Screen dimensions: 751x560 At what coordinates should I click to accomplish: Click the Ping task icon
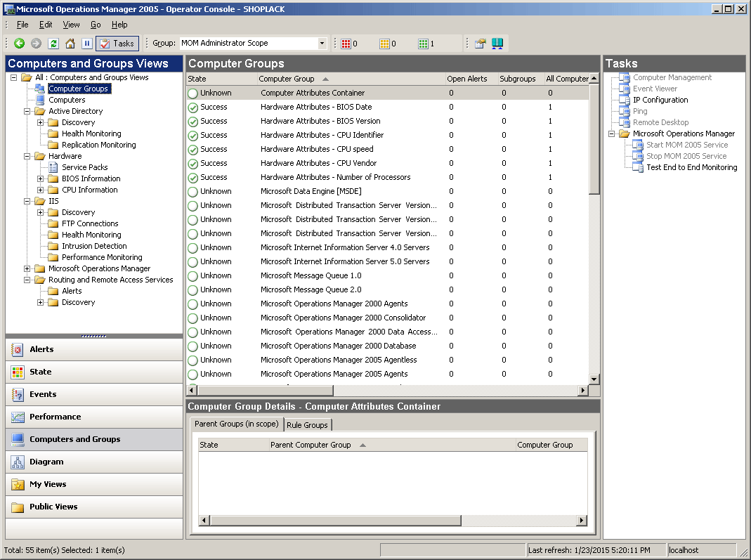coord(625,111)
